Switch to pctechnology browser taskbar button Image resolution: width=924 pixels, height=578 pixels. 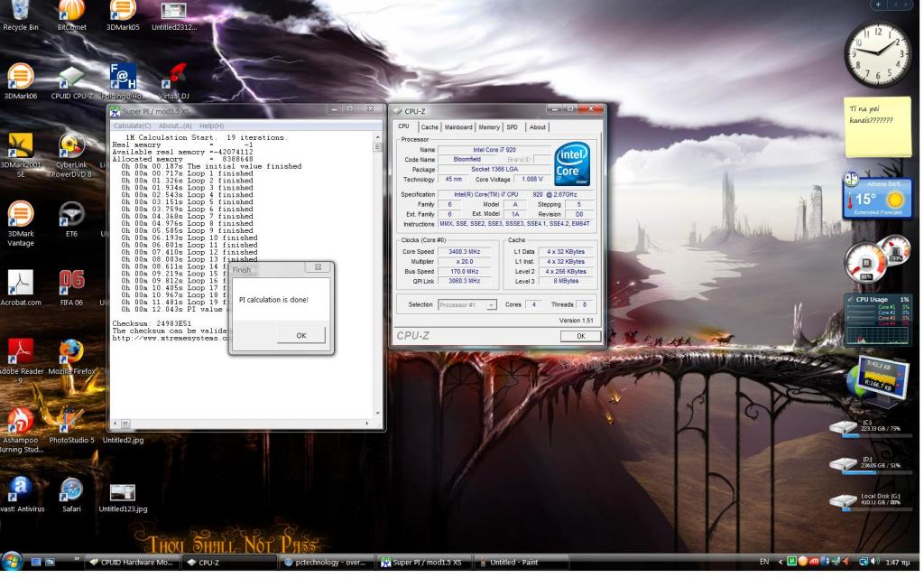(x=325, y=563)
